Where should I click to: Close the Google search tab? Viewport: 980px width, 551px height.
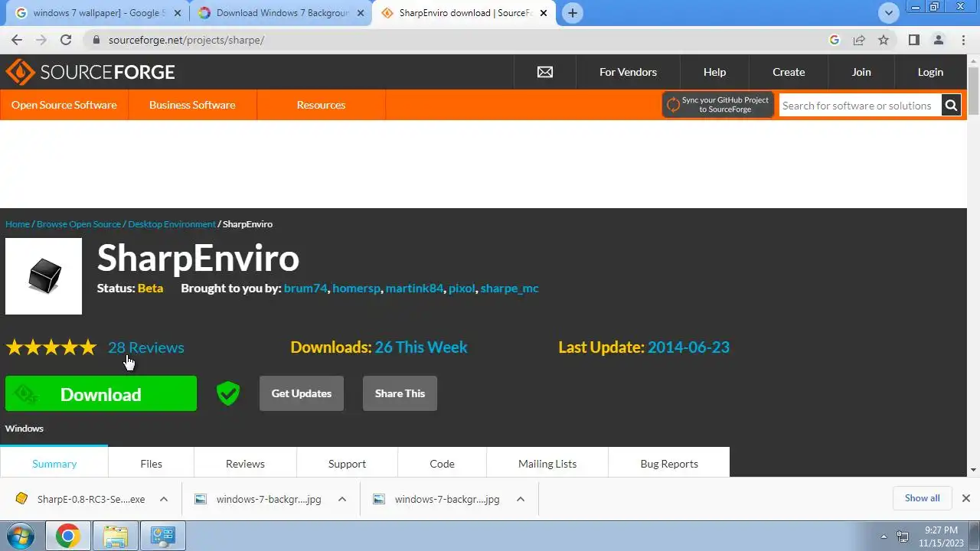178,13
